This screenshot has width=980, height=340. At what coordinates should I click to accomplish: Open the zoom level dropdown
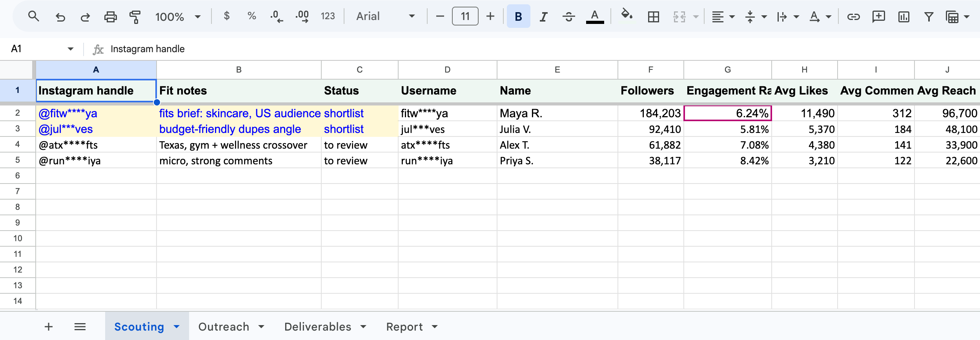tap(178, 16)
